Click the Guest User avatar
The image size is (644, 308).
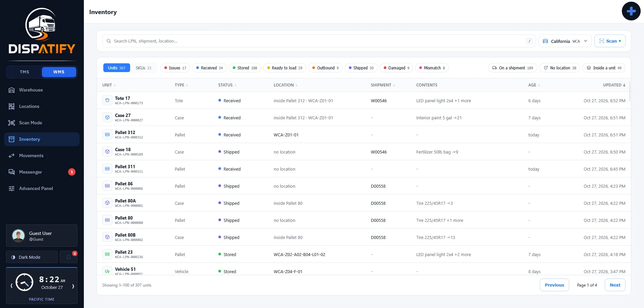tap(18, 236)
